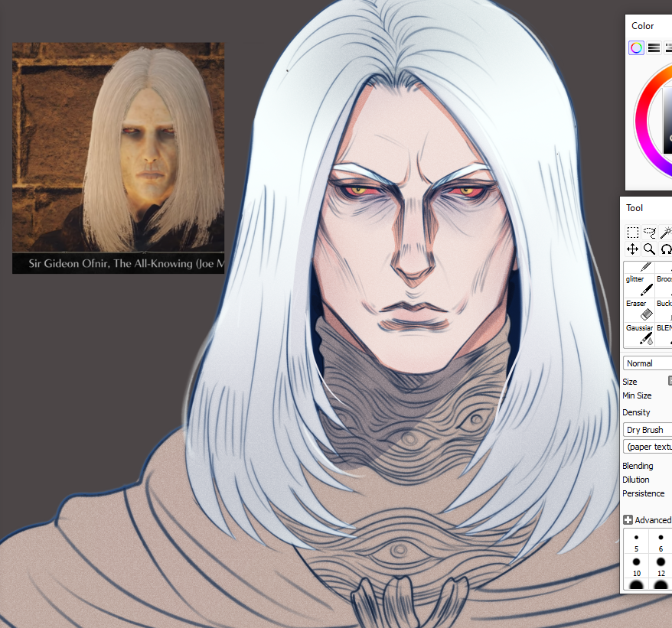Click the 'Tool' panel title
This screenshot has width=672, height=628.
tap(634, 208)
